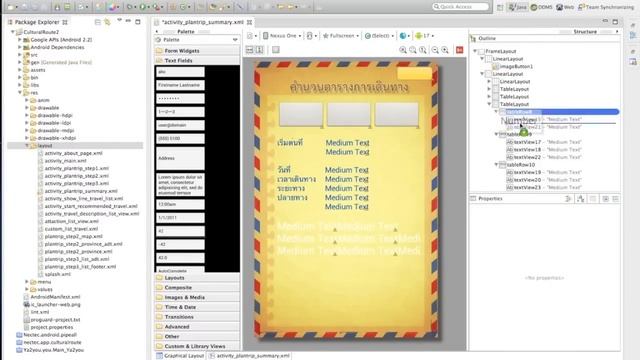Select imageButton1 in Outline
Viewport: 640px width, 360px height.
[x=516, y=66]
